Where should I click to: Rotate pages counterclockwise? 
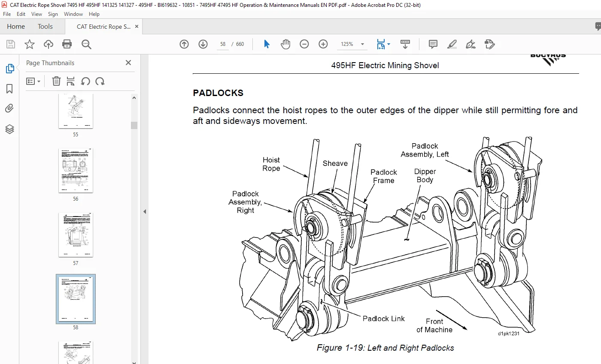(x=85, y=81)
